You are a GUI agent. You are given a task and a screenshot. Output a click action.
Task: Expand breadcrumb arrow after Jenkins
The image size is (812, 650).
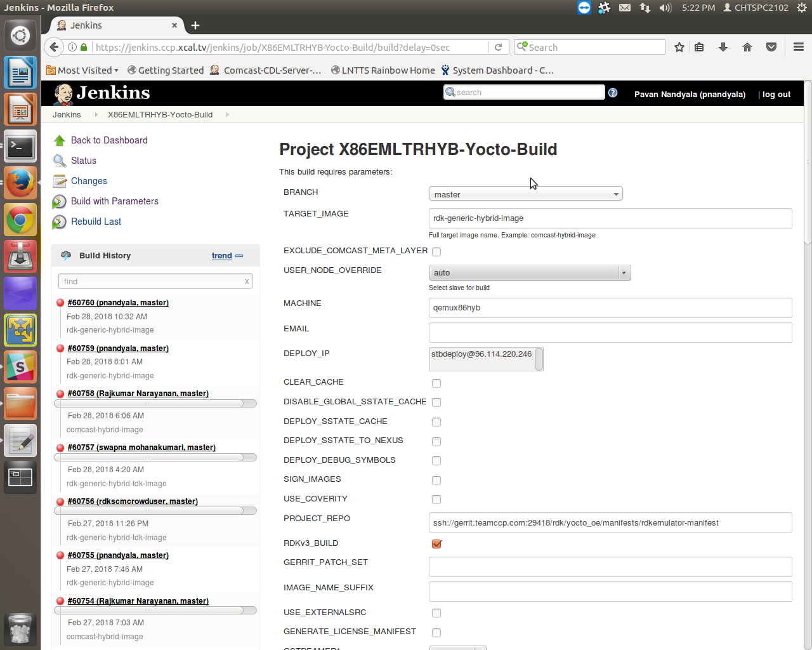[x=96, y=115]
